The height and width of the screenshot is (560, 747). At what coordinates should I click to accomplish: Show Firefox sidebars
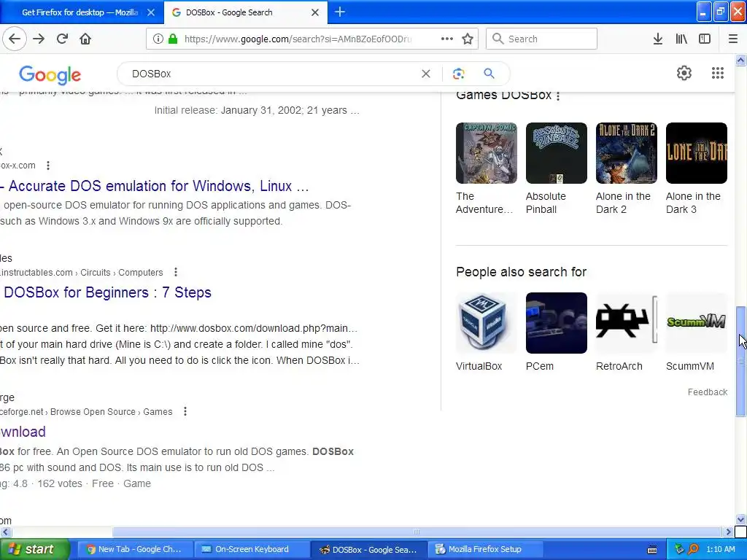click(705, 39)
